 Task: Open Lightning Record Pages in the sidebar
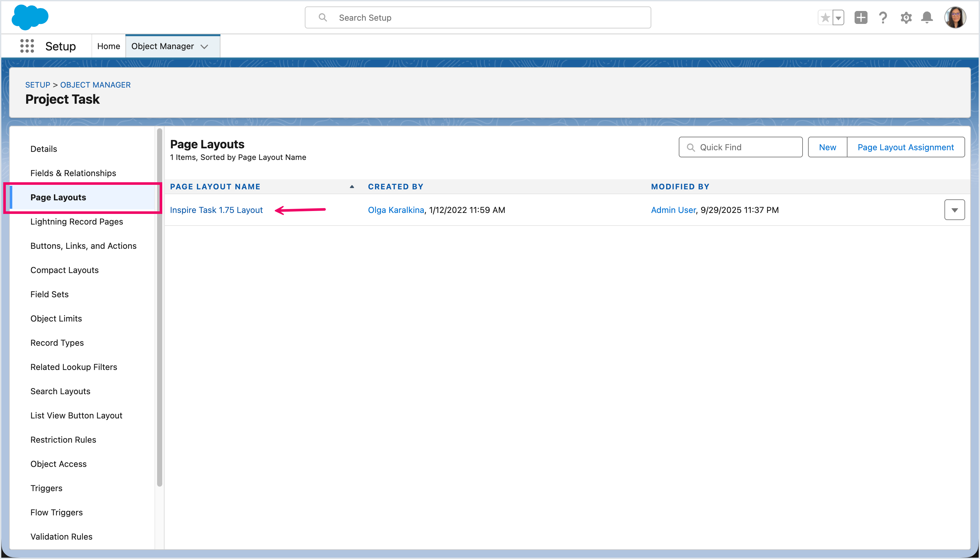tap(76, 222)
